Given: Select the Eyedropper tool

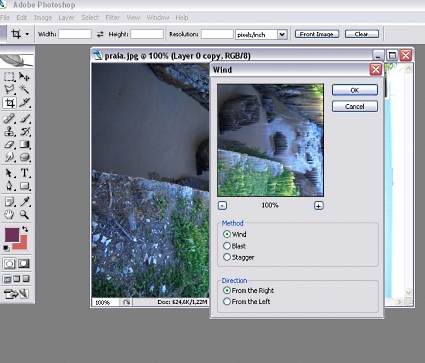Looking at the screenshot, I should click(x=24, y=202).
